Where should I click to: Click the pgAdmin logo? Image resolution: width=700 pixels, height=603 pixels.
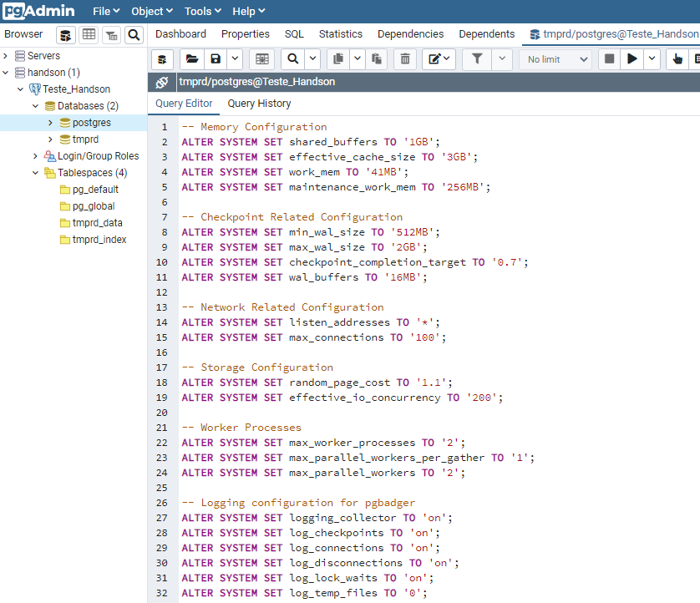(x=38, y=11)
